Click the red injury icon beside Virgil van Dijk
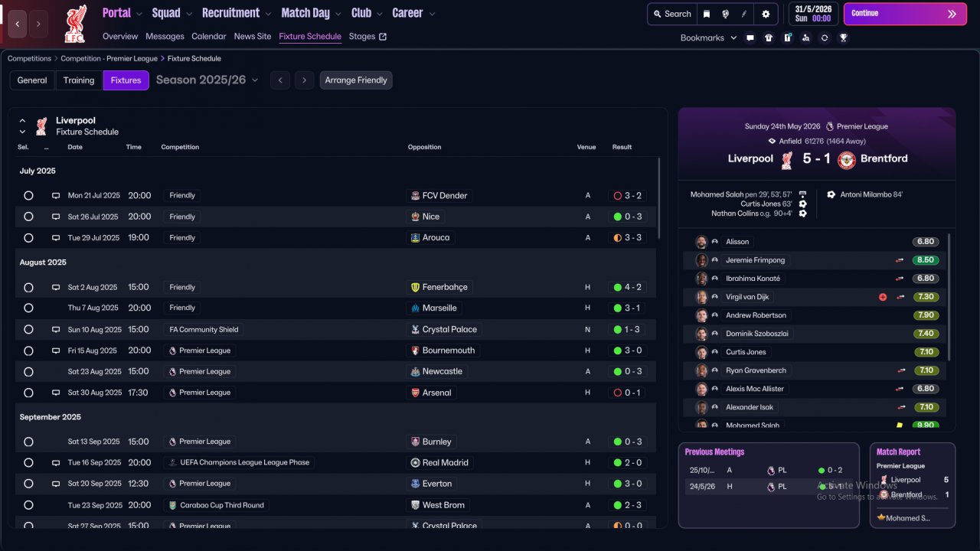This screenshot has height=551, width=980. (883, 297)
